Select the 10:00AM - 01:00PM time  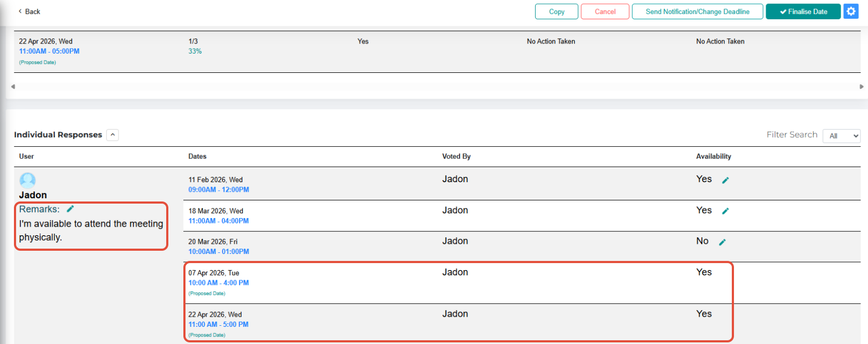[219, 251]
